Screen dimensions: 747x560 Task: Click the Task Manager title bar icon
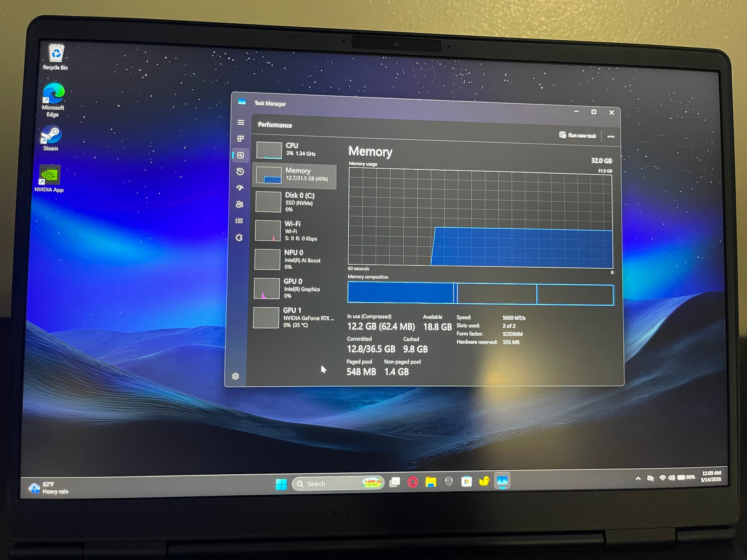[x=242, y=102]
